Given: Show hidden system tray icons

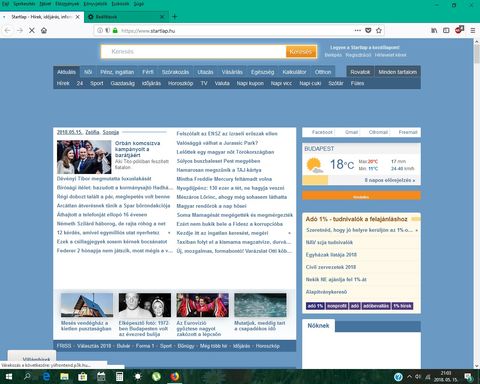Looking at the screenshot, I should click(x=409, y=377).
